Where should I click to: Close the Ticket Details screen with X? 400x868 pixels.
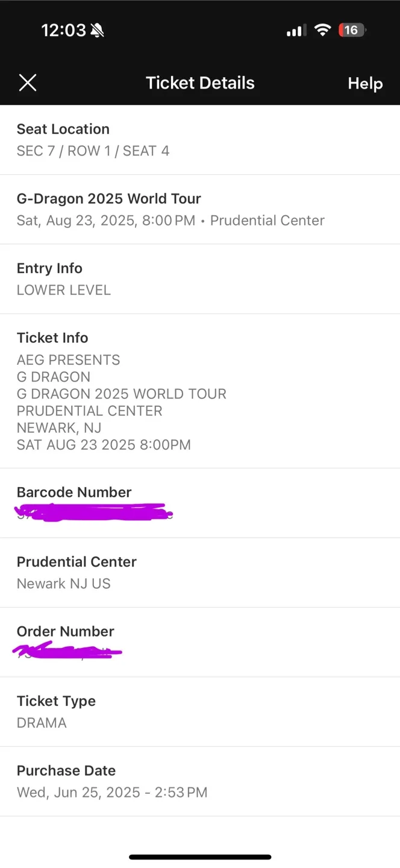(28, 83)
